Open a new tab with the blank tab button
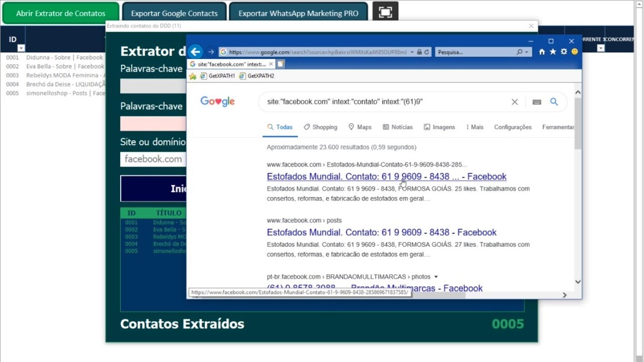This screenshot has width=644, height=362. 281,64
